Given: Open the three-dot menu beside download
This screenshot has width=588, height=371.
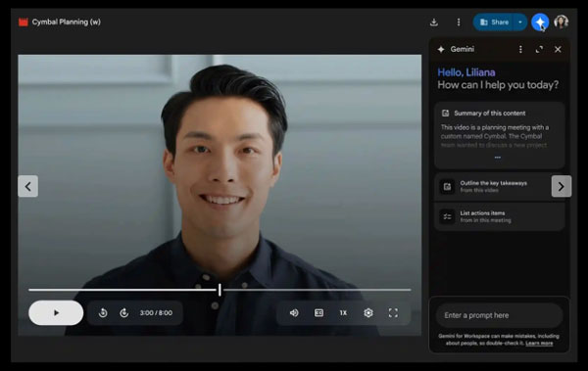Looking at the screenshot, I should pos(459,23).
